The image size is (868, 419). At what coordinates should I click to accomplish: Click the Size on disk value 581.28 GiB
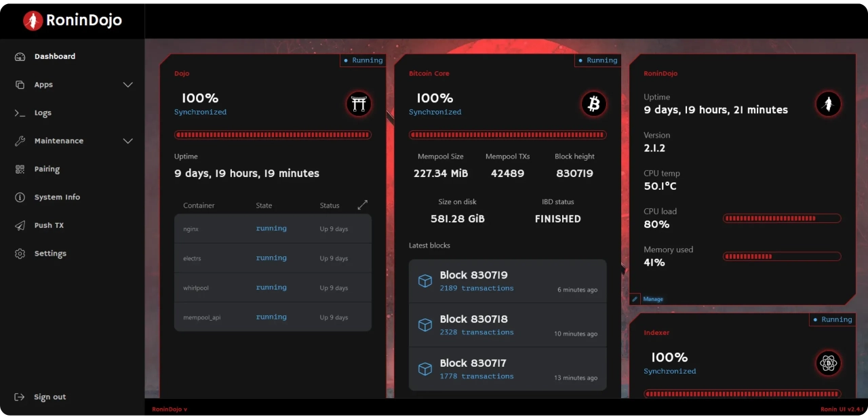point(458,219)
